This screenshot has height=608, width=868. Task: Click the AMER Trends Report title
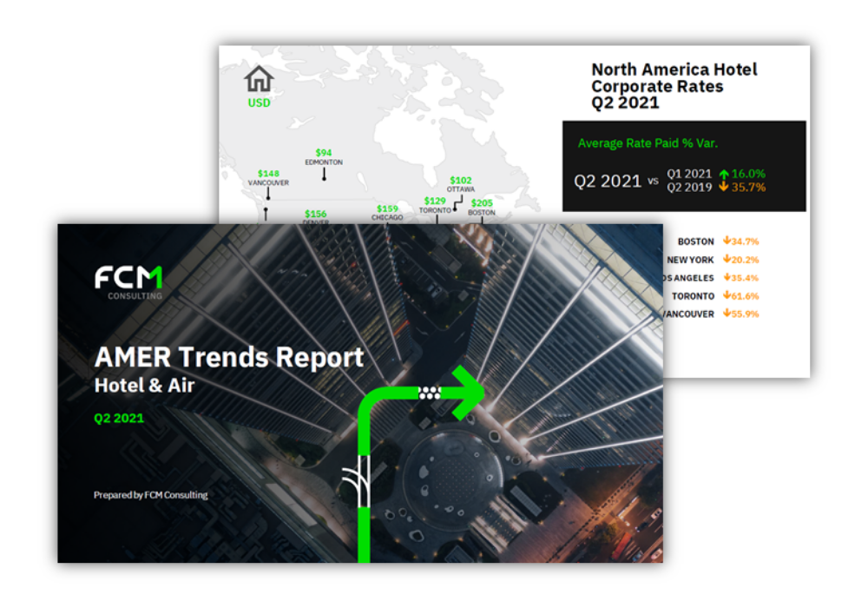[x=229, y=358]
